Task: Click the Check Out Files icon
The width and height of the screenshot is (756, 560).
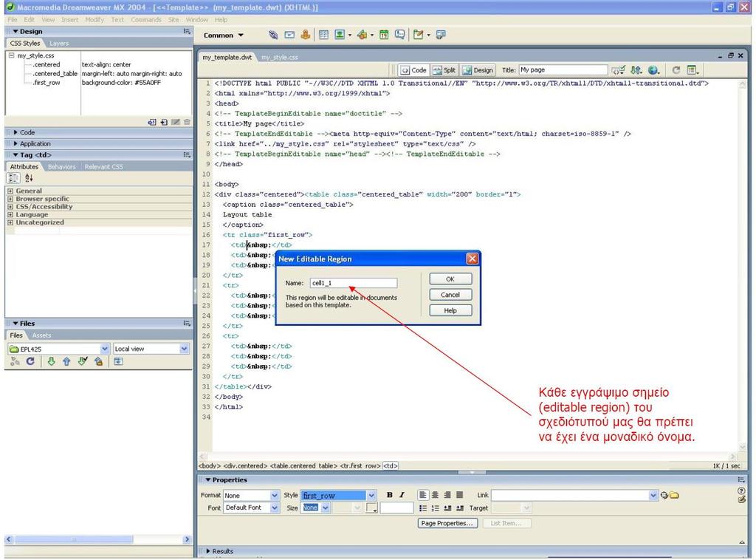Action: pos(83,361)
